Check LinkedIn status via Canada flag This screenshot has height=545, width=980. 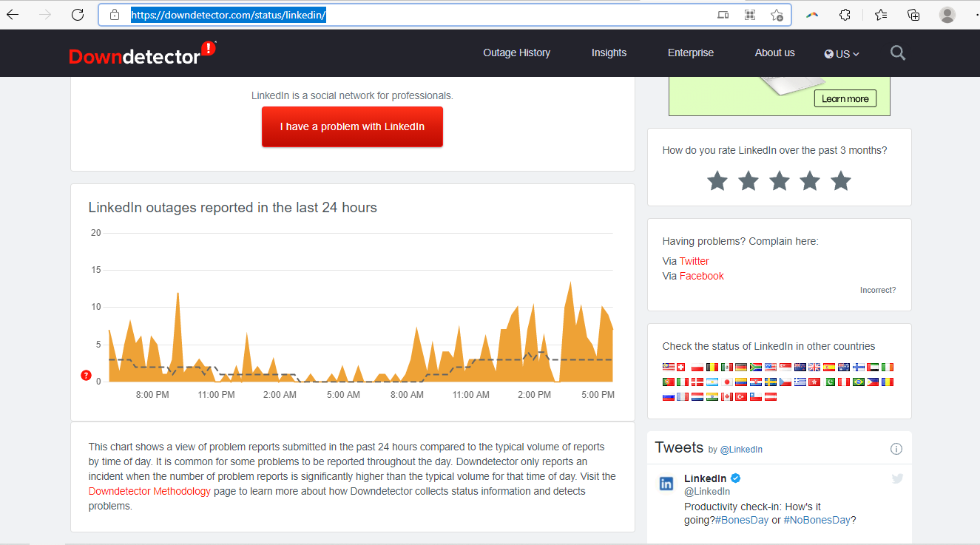point(727,396)
